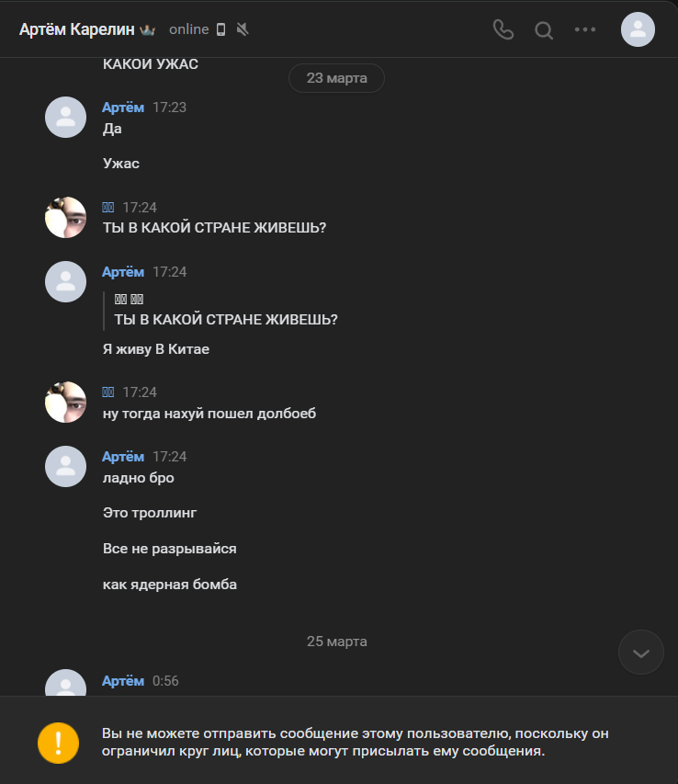Click the quoted reply block inside Артём's message
The width and height of the screenshot is (678, 784).
[x=225, y=310]
